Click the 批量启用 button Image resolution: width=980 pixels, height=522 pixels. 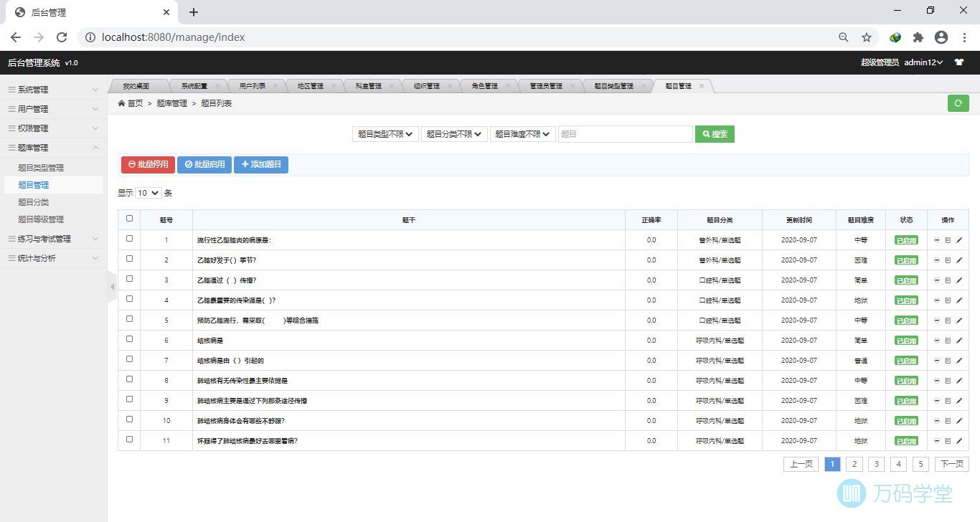tap(204, 164)
